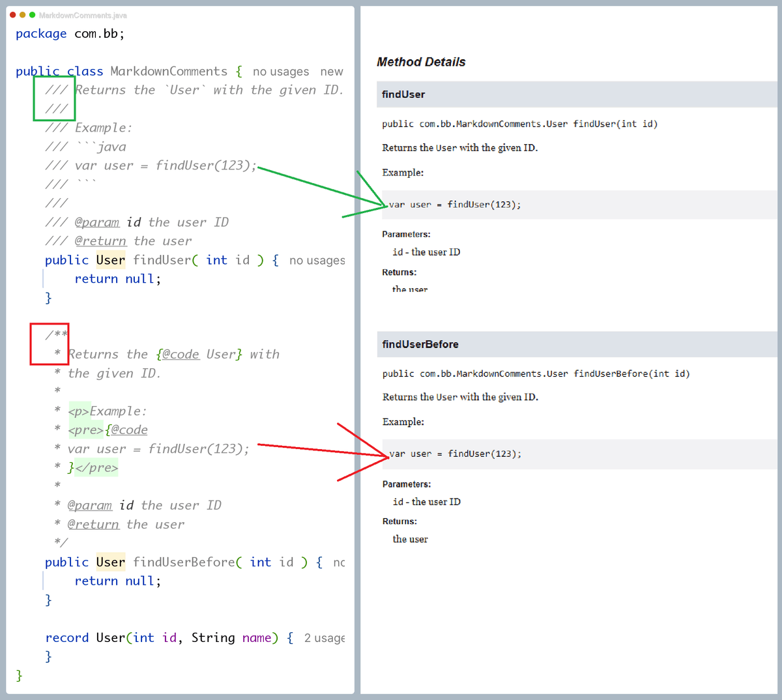Screen dimensions: 782x700
Task: Click the 'package com.bb;' line
Action: point(70,33)
